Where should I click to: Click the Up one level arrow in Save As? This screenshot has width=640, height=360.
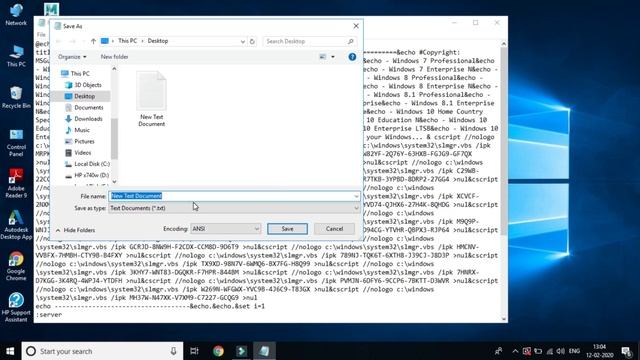pyautogui.click(x=93, y=41)
